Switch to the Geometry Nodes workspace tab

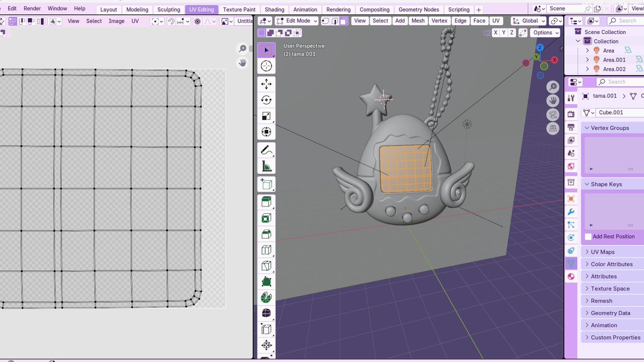point(419,10)
